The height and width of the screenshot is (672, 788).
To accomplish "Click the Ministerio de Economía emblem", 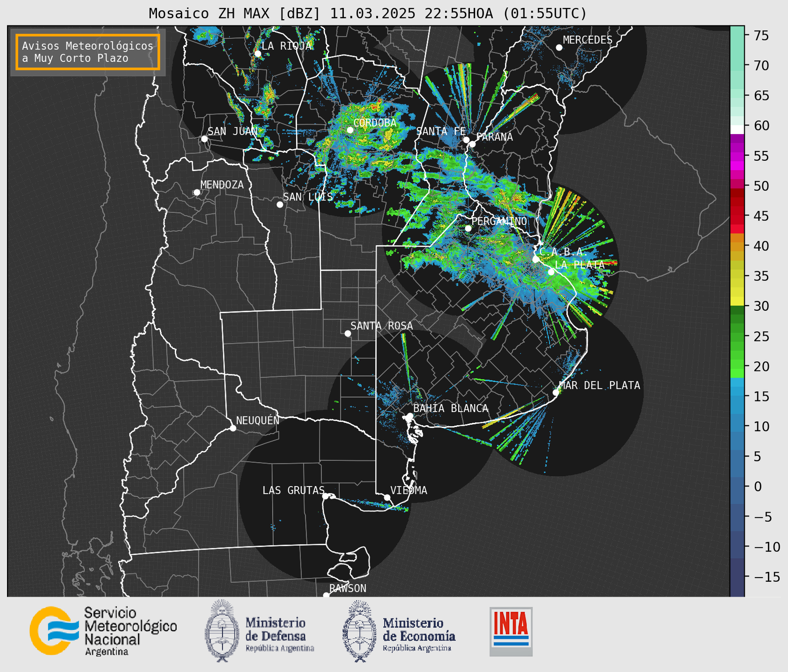I will click(x=360, y=631).
